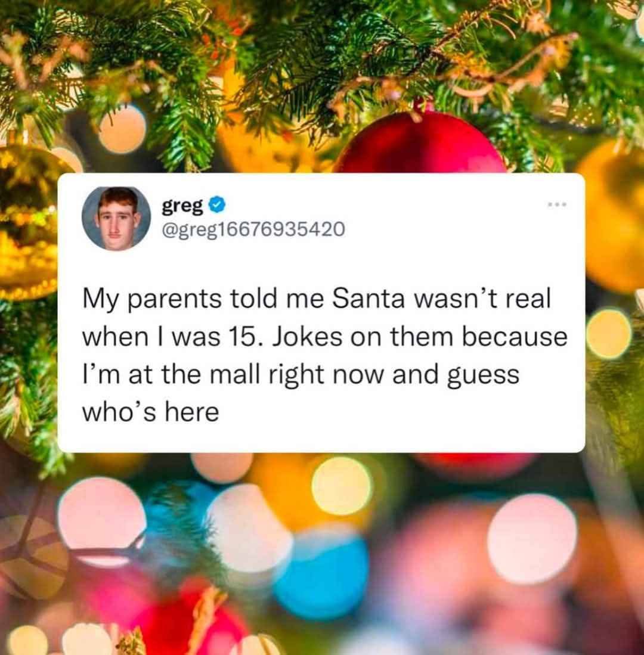Click the word "parents" in the tweet

(174, 300)
